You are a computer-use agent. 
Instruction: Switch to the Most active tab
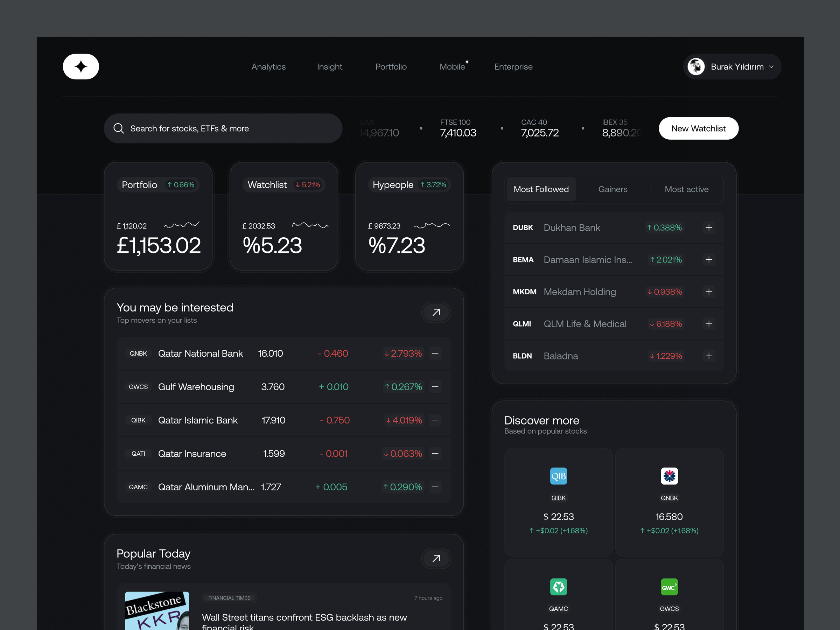point(686,189)
